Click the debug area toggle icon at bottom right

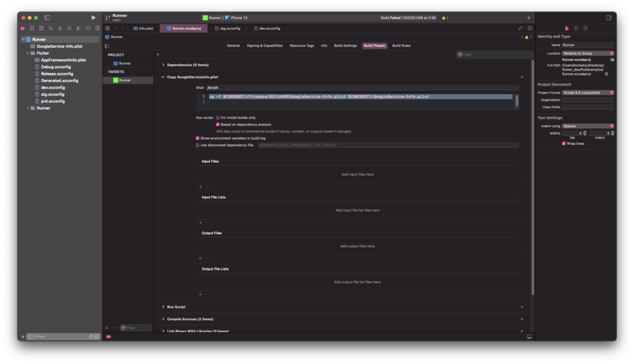point(529,337)
